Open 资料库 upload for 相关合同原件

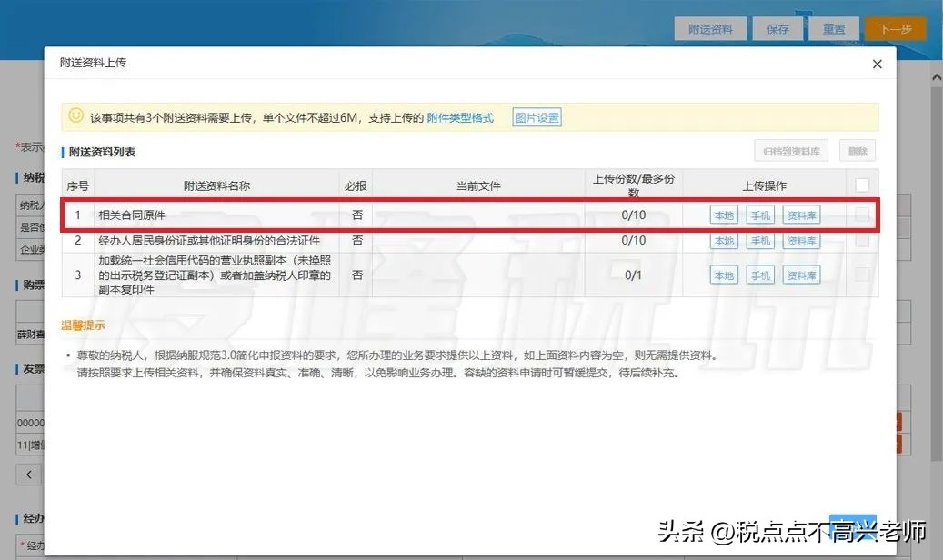pos(801,215)
